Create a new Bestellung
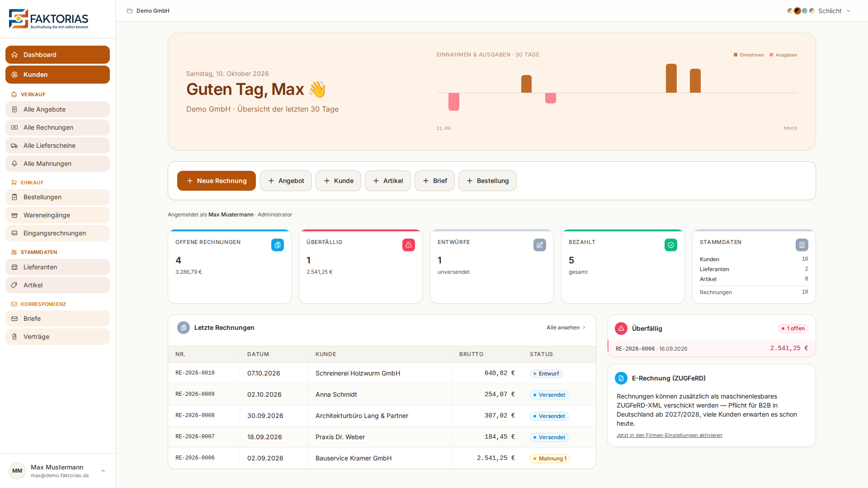 tap(487, 181)
